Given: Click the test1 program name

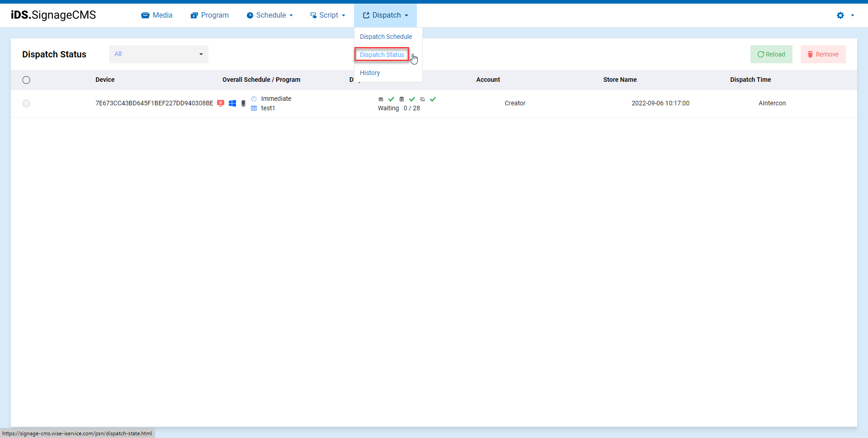Looking at the screenshot, I should (x=268, y=108).
